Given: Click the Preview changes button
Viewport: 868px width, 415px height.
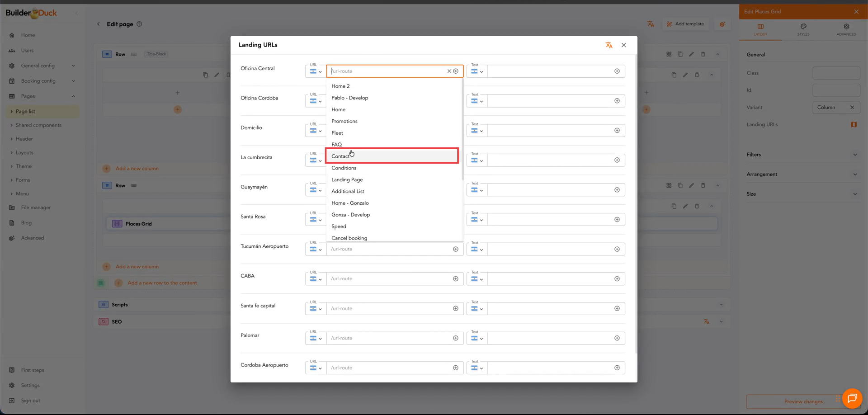Looking at the screenshot, I should 803,401.
